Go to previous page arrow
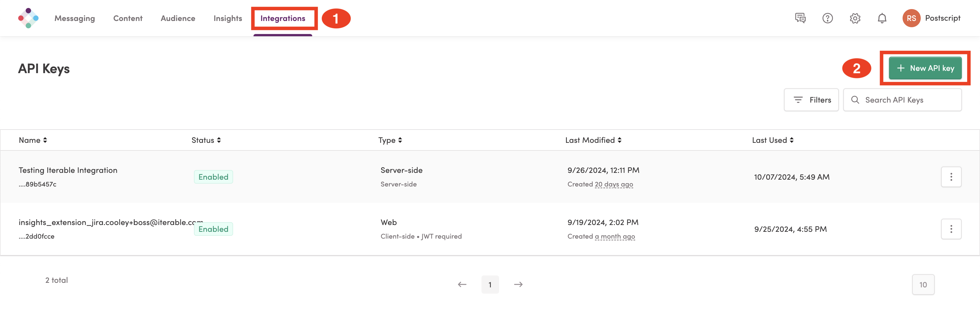 pos(462,284)
